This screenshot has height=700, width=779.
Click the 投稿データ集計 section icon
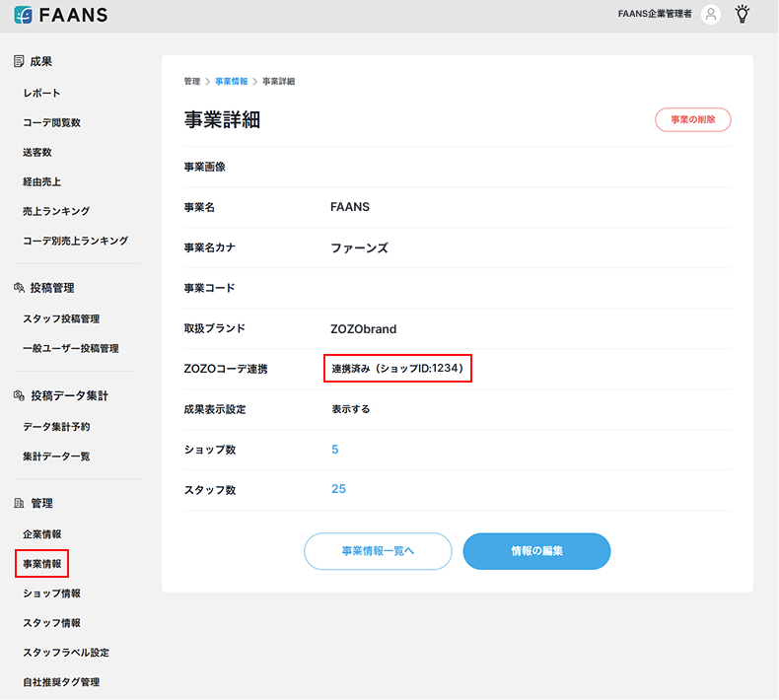click(x=19, y=395)
